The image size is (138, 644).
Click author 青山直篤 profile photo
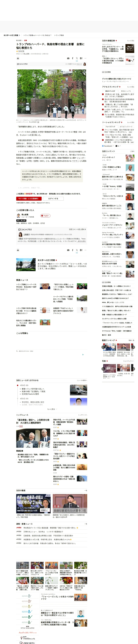click(18, 216)
